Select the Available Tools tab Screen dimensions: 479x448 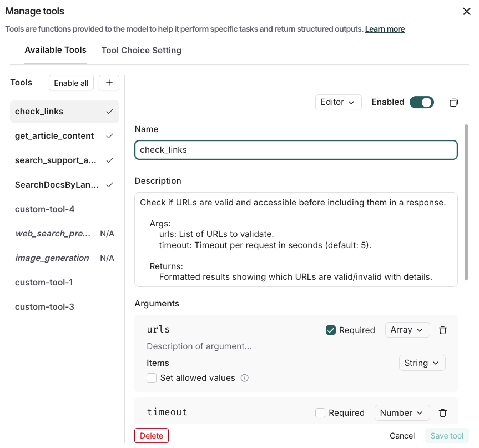[x=55, y=50]
